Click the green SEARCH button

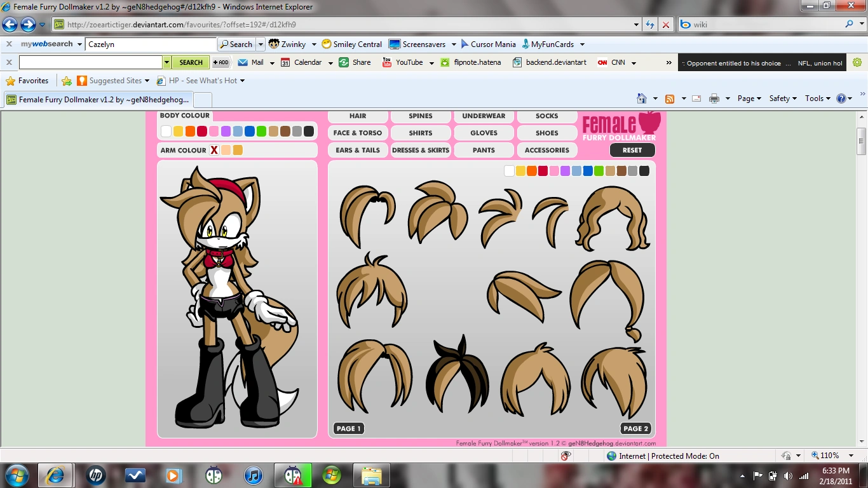pyautogui.click(x=191, y=62)
